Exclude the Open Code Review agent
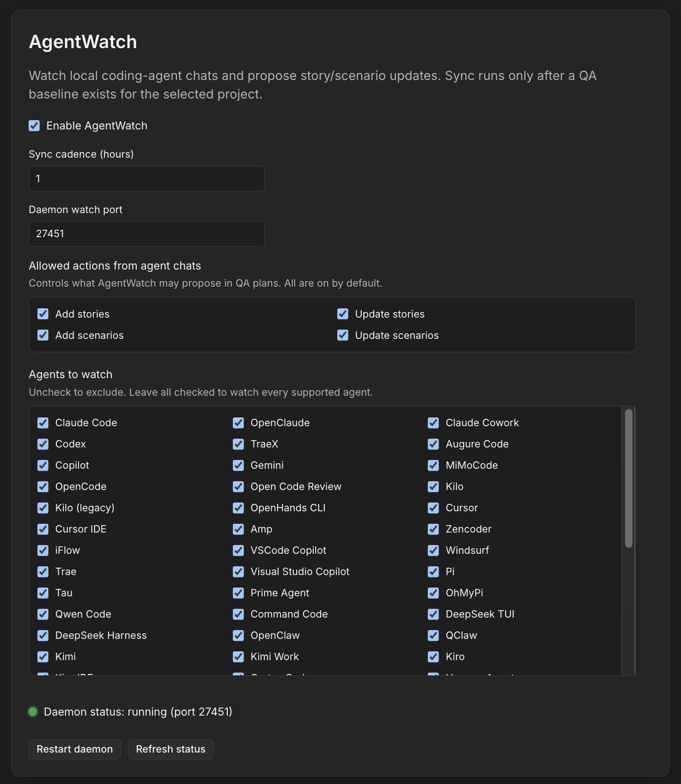 coord(238,487)
